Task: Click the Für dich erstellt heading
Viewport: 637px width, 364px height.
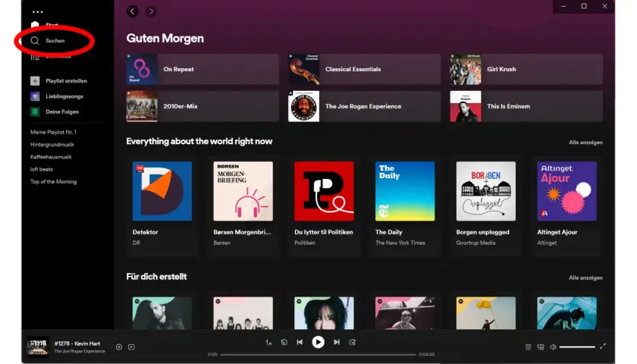Action: [x=156, y=277]
